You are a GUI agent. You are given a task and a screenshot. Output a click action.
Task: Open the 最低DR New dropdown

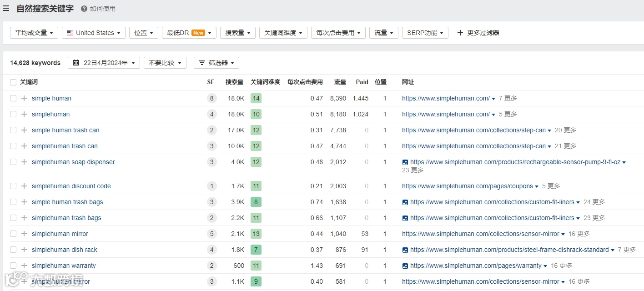pos(189,33)
